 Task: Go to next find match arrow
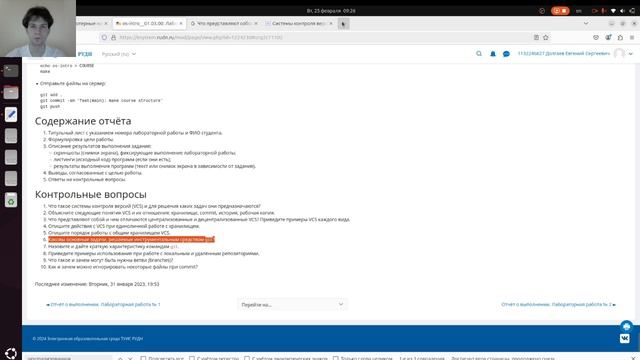[130, 358]
